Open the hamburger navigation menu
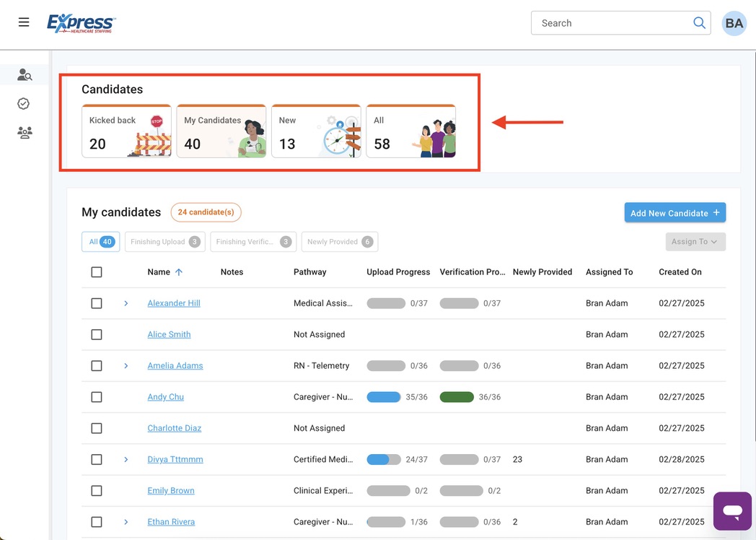 click(24, 22)
